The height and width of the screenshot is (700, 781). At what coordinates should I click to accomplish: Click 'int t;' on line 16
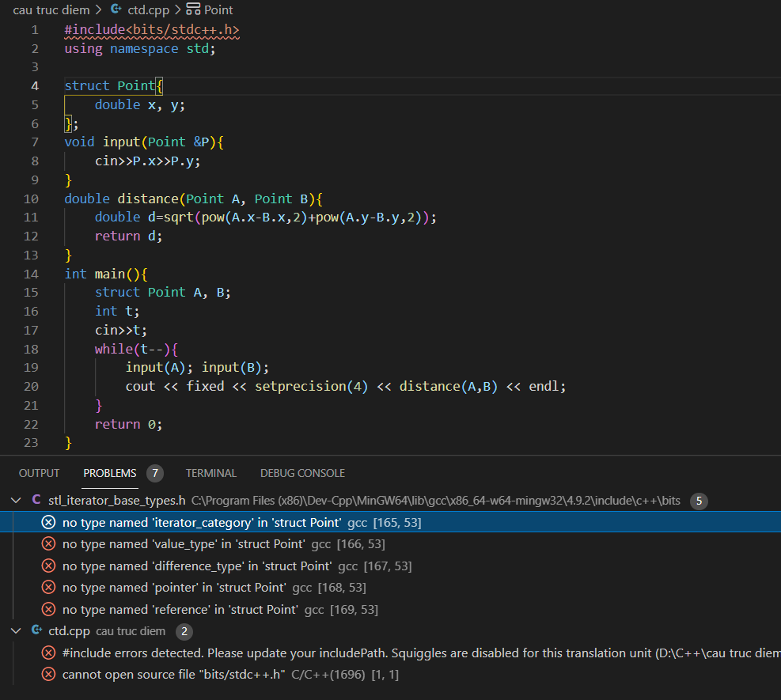[117, 311]
